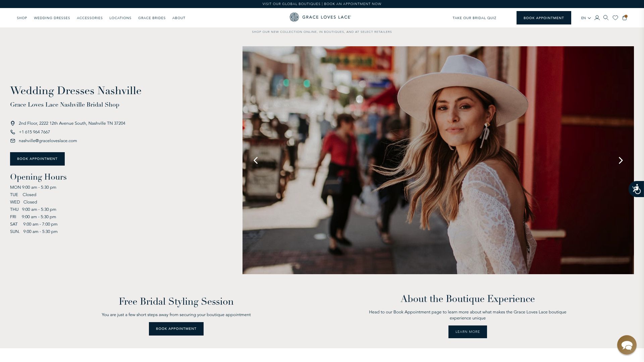Click Take Our Bridal Quiz link
The height and width of the screenshot is (362, 644).
click(x=474, y=18)
